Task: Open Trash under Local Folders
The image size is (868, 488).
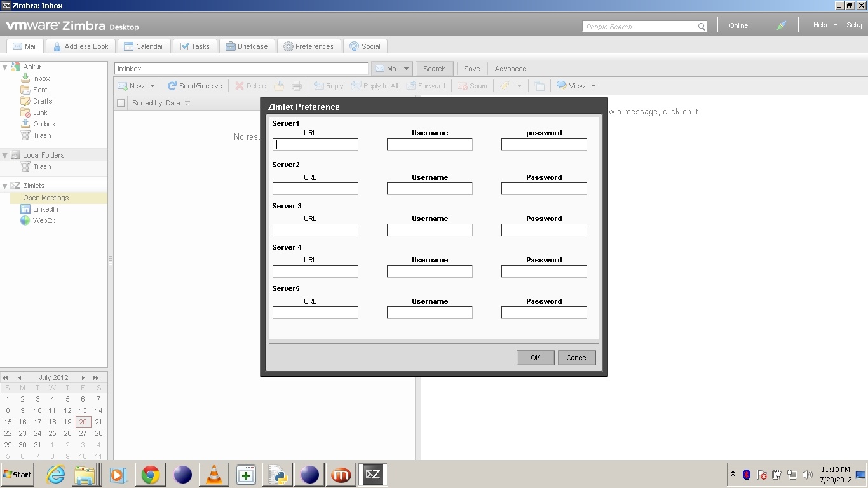Action: tap(42, 166)
